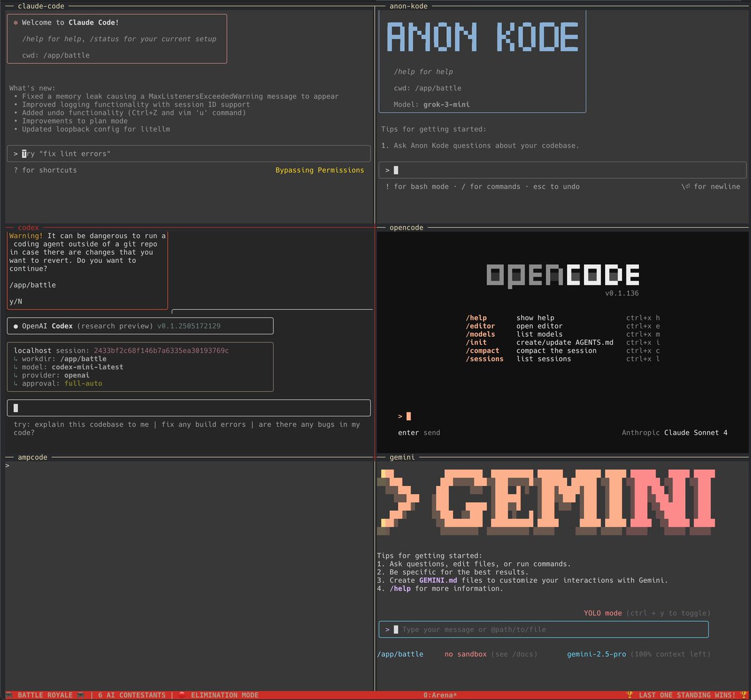This screenshot has height=700, width=751.
Task: Click the '/compact' command in opencode
Action: 483,351
